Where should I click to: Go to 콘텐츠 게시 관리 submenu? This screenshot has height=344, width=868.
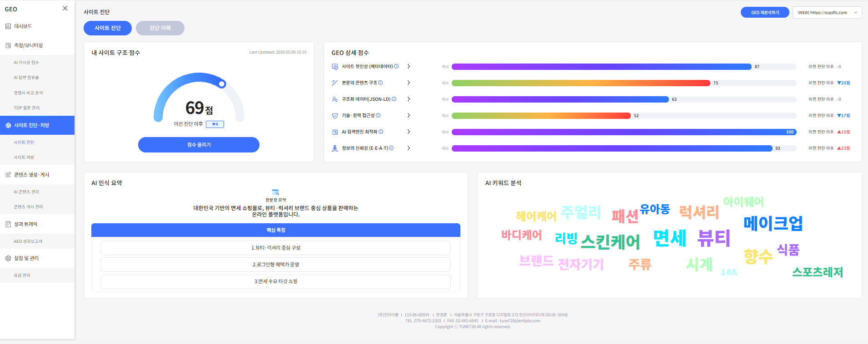point(28,207)
